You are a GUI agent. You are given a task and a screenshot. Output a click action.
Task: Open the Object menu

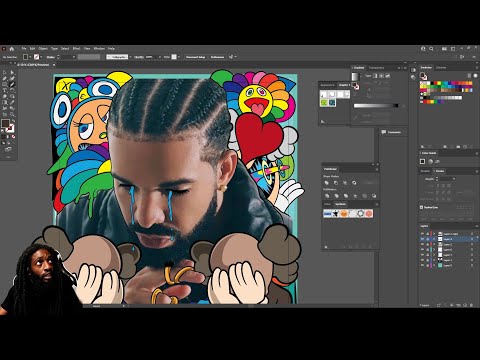[x=43, y=49]
